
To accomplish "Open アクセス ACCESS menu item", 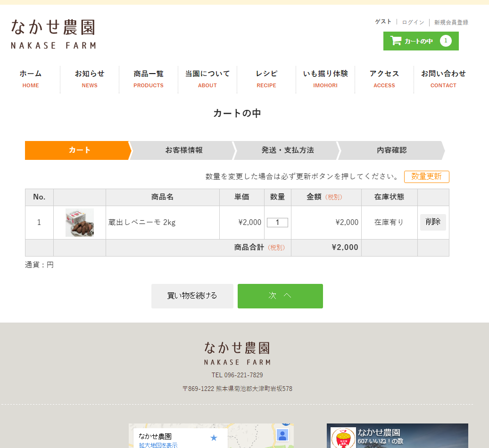I will [x=384, y=79].
